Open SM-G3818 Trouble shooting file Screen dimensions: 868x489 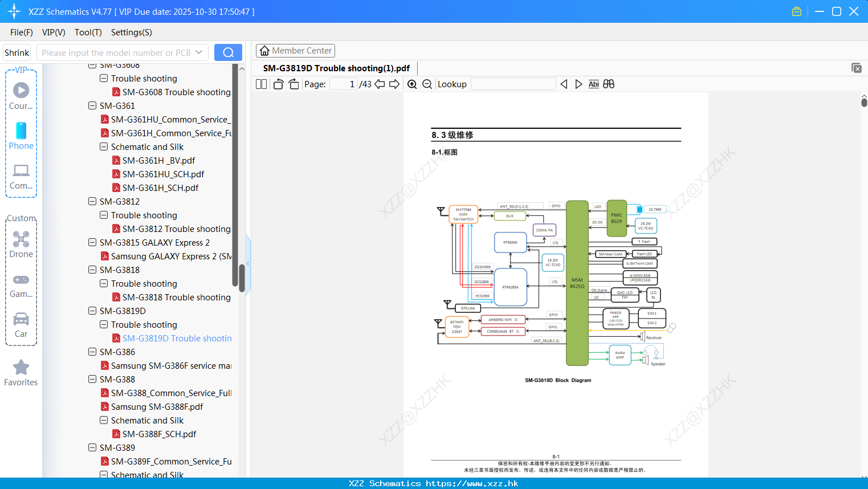(177, 297)
